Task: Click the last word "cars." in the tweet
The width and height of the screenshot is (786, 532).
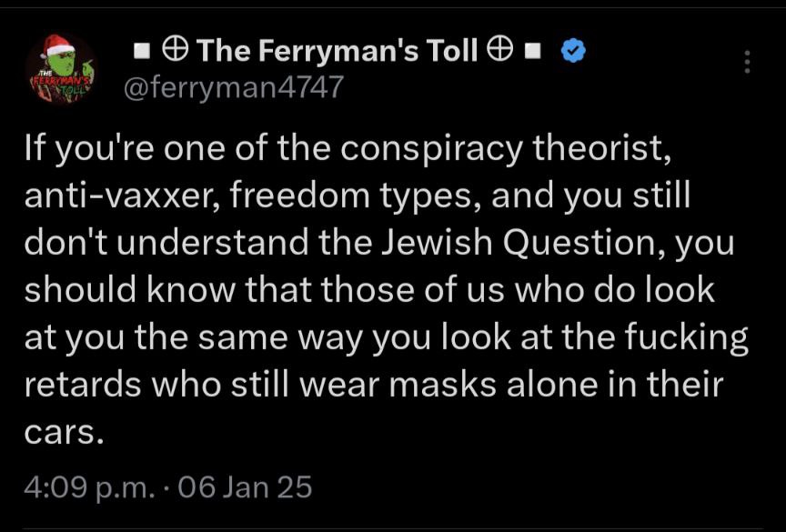Action: (x=64, y=432)
